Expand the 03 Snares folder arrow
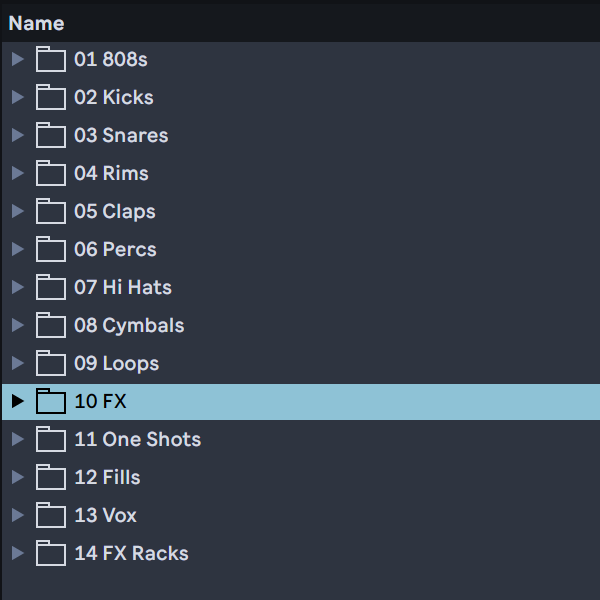Screen dimensions: 600x600 click(17, 135)
